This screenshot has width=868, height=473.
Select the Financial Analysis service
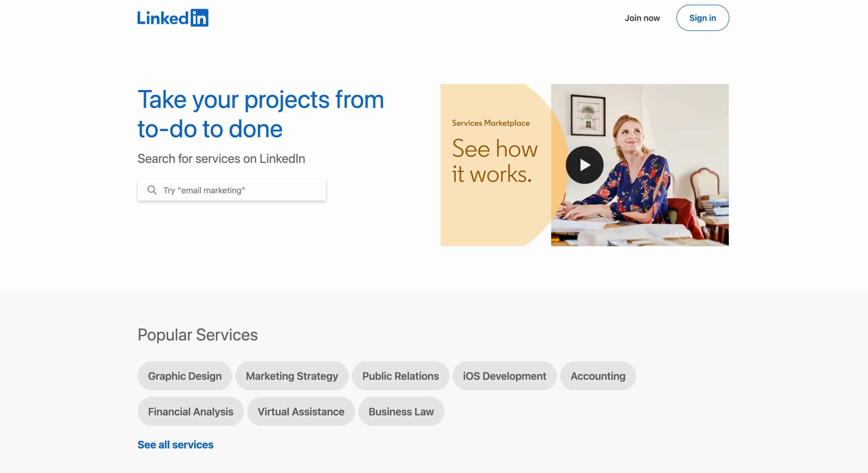pyautogui.click(x=190, y=411)
